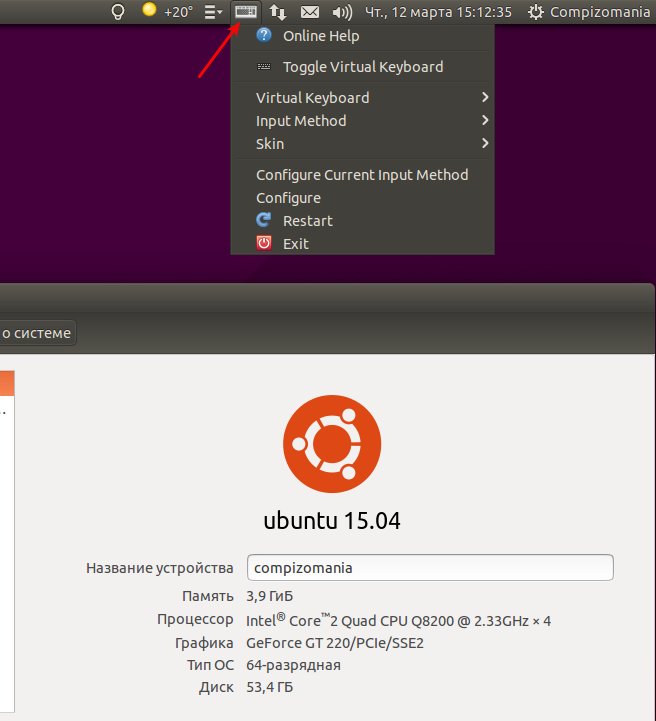
Task: Click the date and time Чт., 12 марта
Action: [x=438, y=12]
